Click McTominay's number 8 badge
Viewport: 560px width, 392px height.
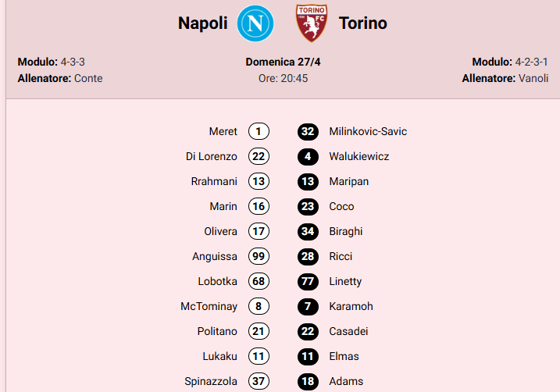[x=259, y=307]
